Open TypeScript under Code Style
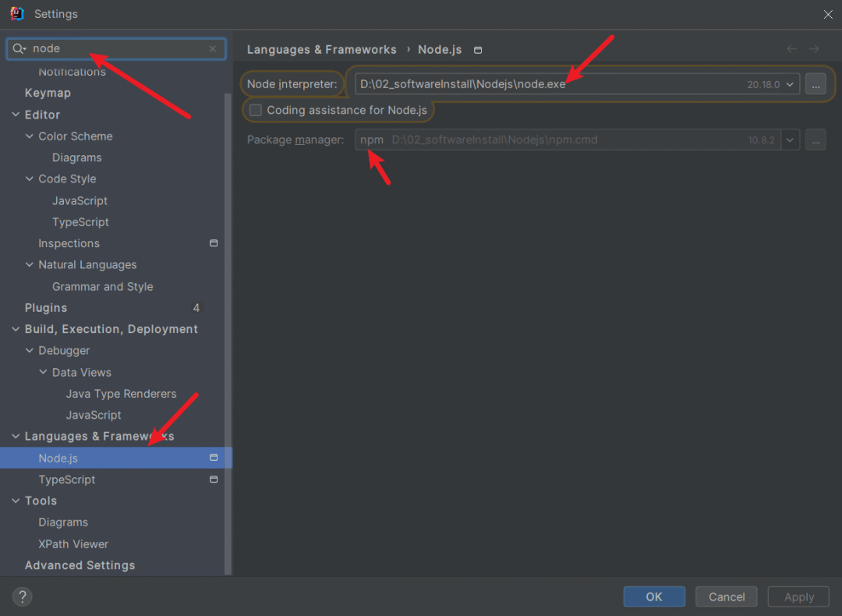Screen dimensions: 842x616 pos(80,221)
